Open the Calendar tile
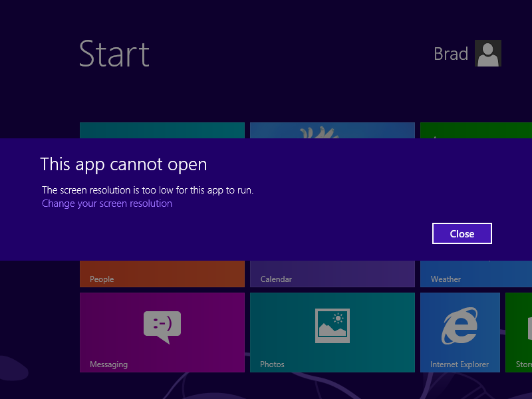 332,274
